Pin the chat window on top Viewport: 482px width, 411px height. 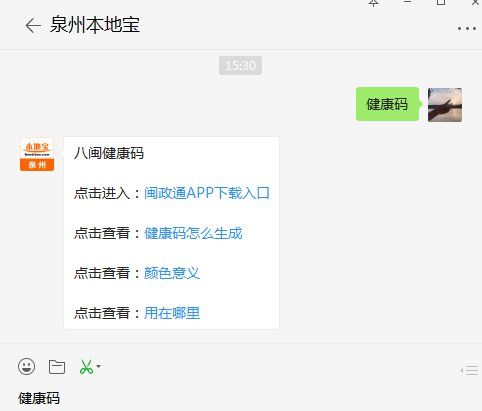[374, 3]
